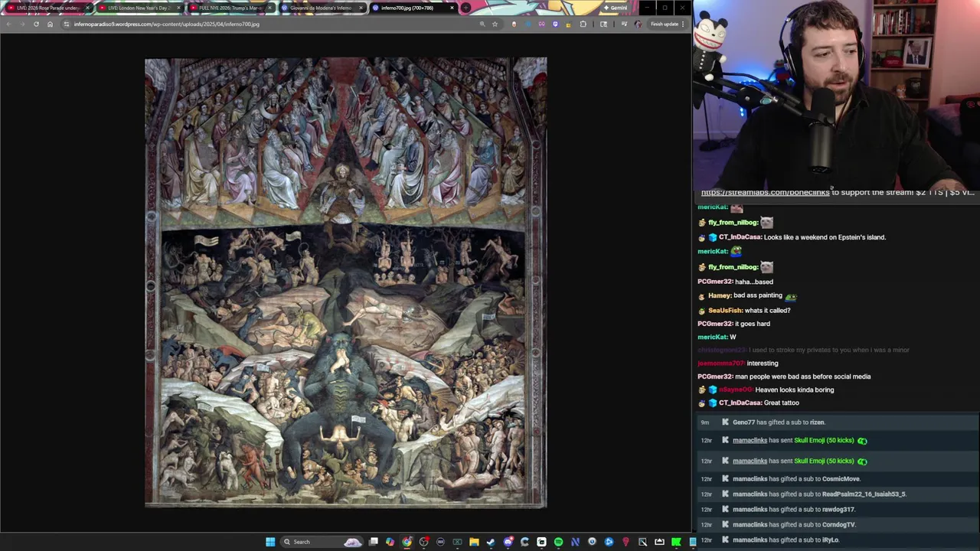Viewport: 980px width, 551px height.
Task: Click "Great tattoo" chat message
Action: 782,403
